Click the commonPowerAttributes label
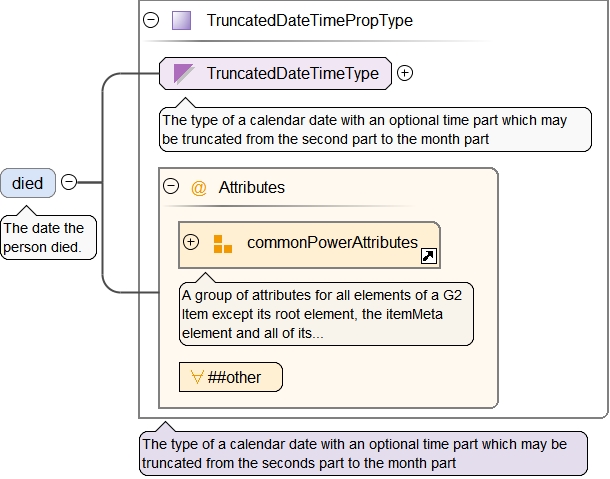The height and width of the screenshot is (479, 610). pos(332,242)
